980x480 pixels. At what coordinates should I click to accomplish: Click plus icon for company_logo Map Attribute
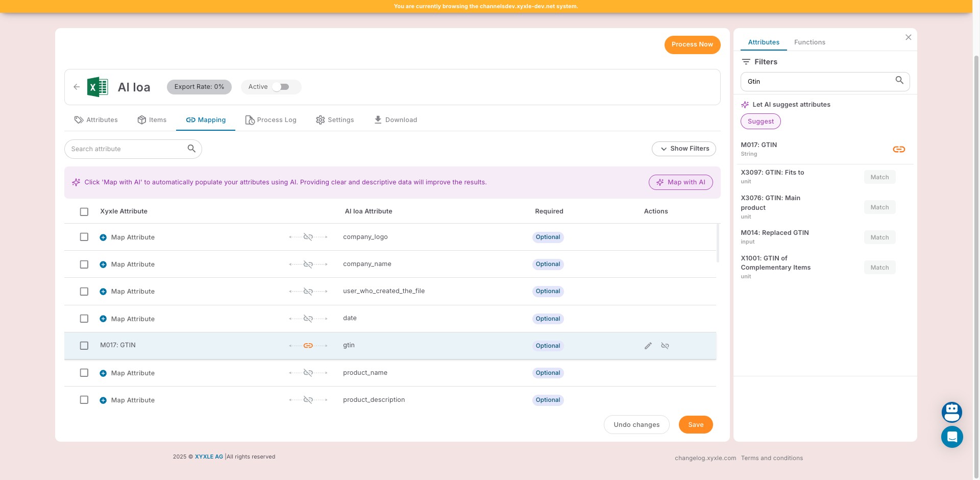(103, 237)
